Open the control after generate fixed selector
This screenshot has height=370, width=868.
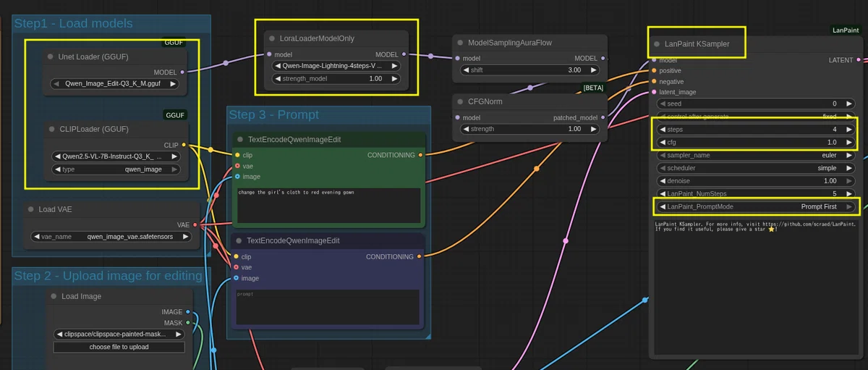pos(755,117)
